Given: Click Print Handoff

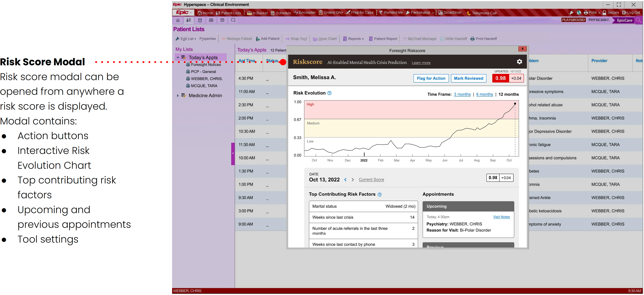Looking at the screenshot, I should pos(484,39).
